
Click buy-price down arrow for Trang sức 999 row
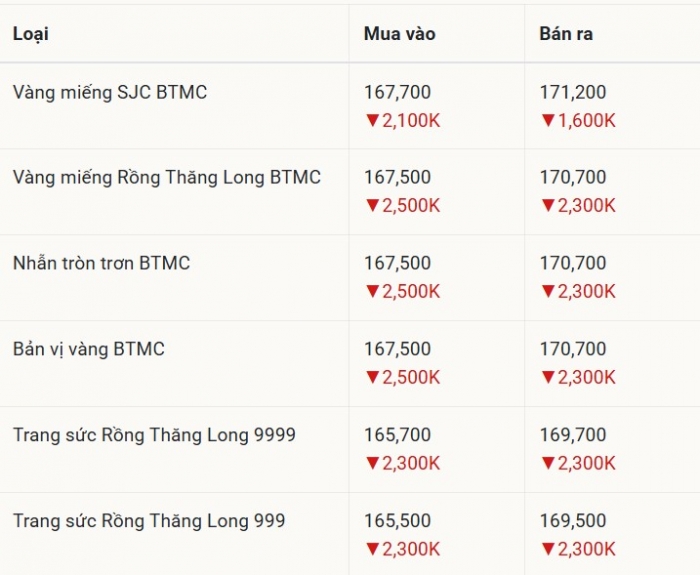coord(372,549)
